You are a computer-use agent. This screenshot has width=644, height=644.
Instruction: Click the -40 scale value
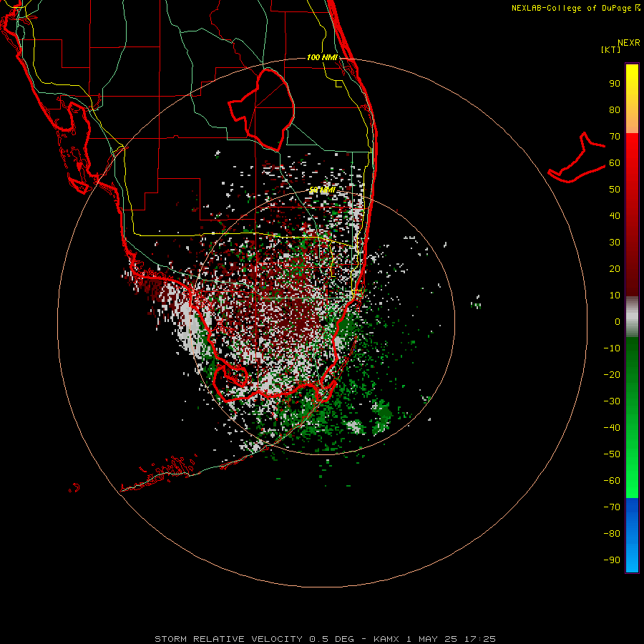pyautogui.click(x=612, y=428)
